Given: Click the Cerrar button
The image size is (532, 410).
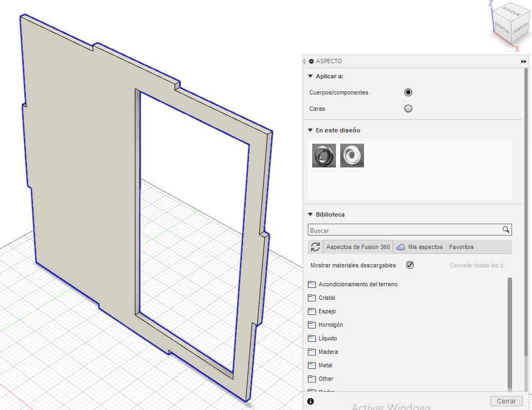Looking at the screenshot, I should tap(506, 401).
